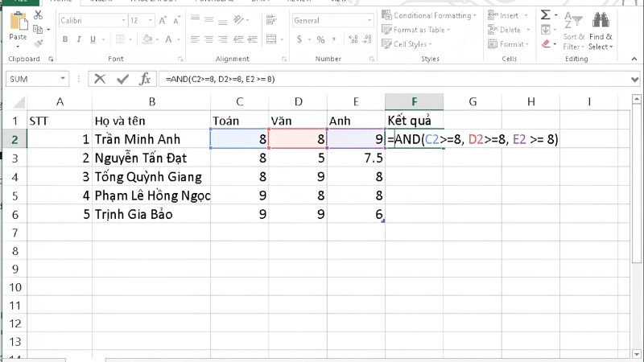
Task: Apply the Fill Color bucket
Action: (147, 39)
